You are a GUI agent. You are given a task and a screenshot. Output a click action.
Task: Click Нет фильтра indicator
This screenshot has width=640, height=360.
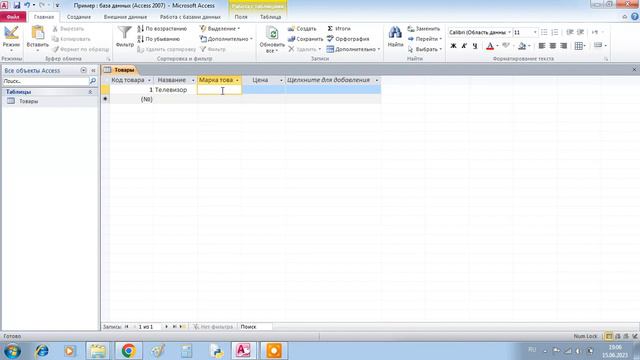[213, 327]
